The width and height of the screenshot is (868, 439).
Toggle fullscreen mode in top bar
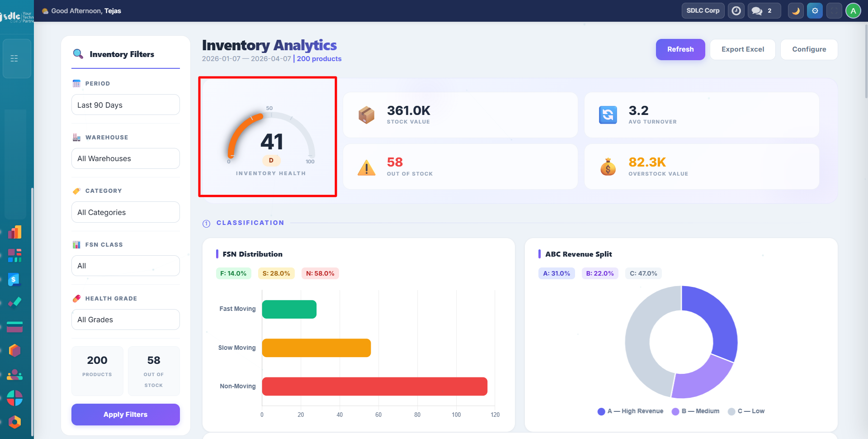[834, 11]
